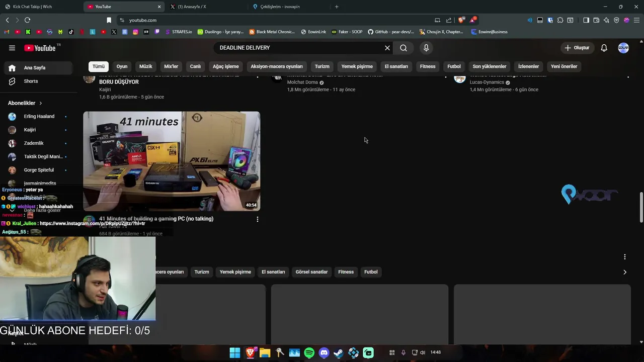This screenshot has height=362, width=644.
Task: Select the Yeni öneriler chip
Action: [564, 66]
